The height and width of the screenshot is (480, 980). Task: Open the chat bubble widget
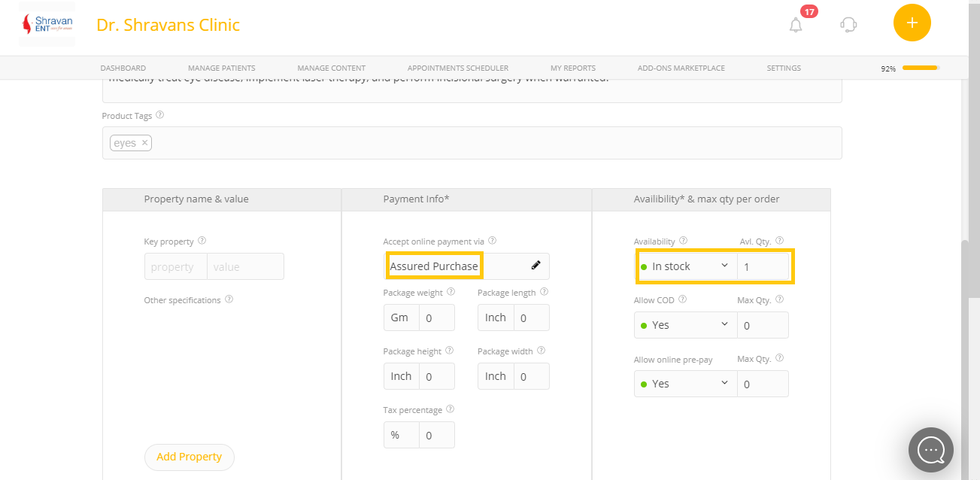930,450
